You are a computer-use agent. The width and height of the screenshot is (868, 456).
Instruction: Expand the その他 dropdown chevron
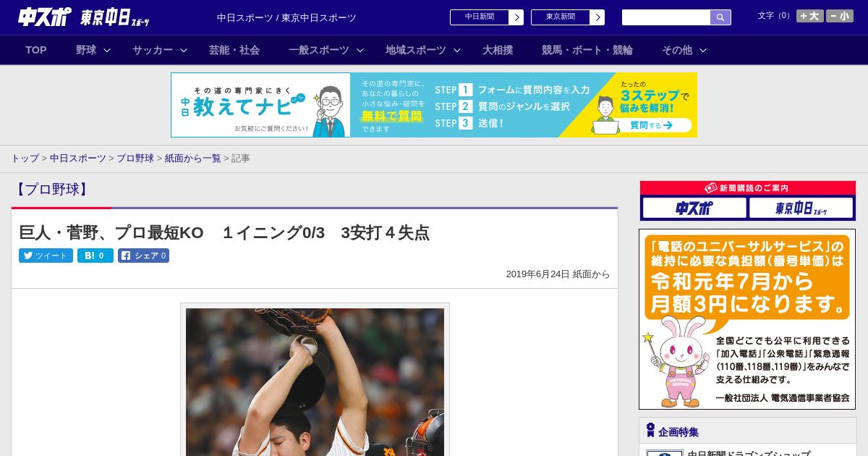[x=702, y=50]
